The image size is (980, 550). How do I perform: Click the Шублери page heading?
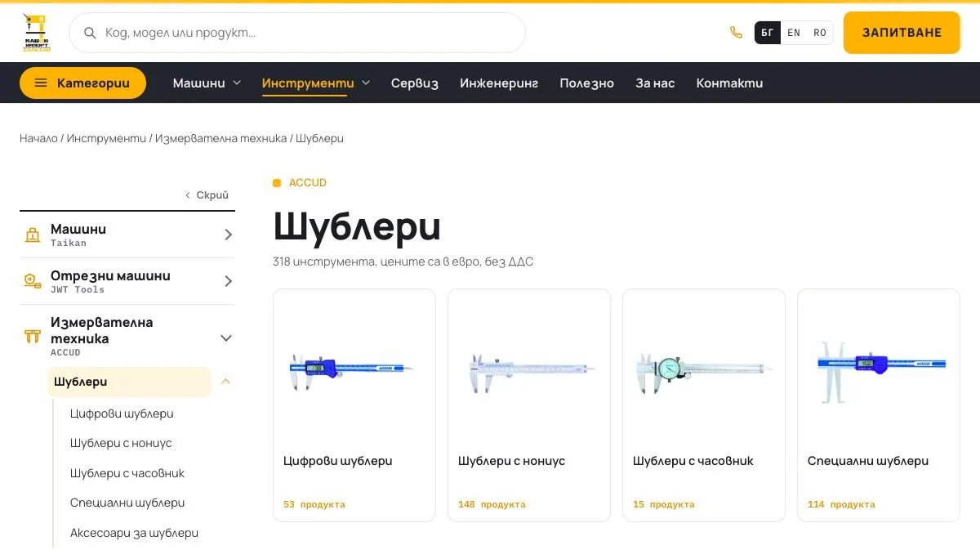click(x=357, y=226)
